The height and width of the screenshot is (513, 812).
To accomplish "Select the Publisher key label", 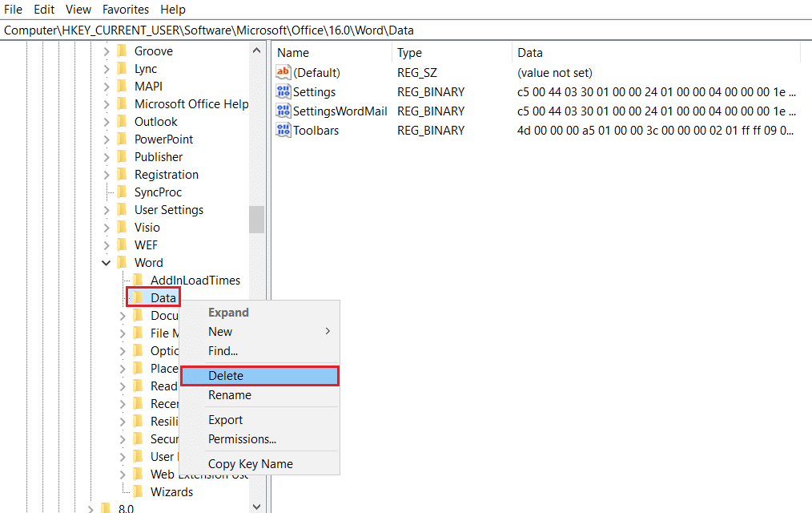I will (x=159, y=157).
